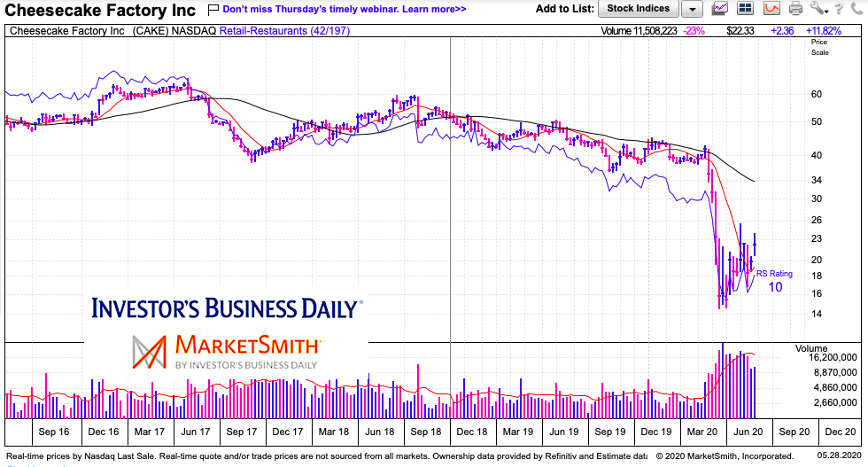This screenshot has height=467, width=868.
Task: Click the 23 price scale tick
Action: (x=817, y=239)
